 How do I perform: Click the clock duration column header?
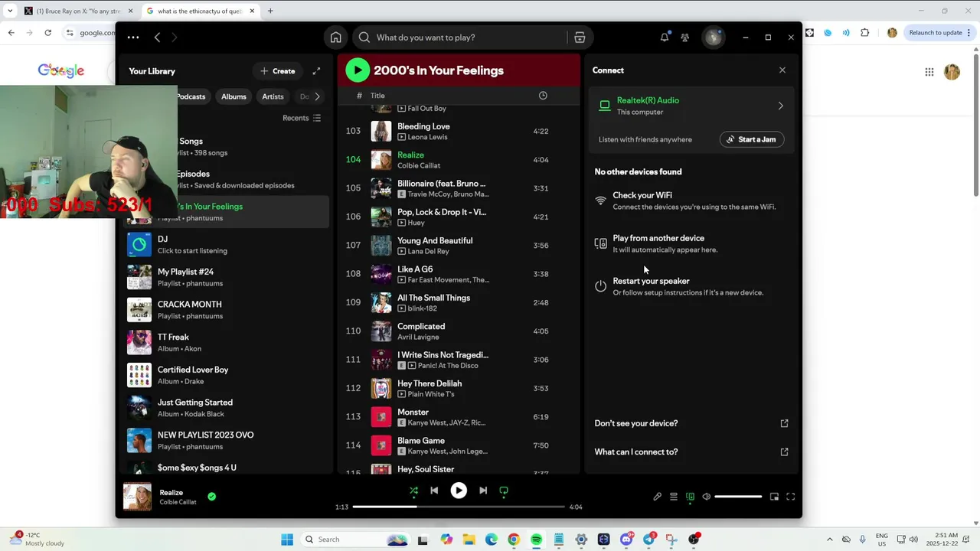pos(543,96)
